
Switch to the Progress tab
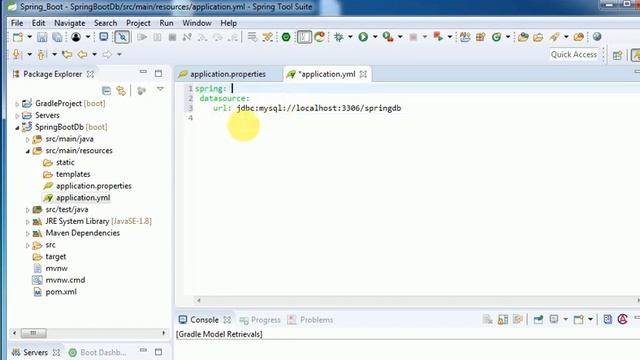pyautogui.click(x=260, y=320)
